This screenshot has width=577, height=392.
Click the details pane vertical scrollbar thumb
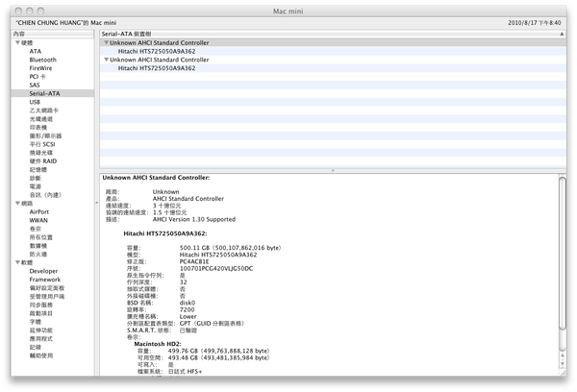click(x=563, y=254)
